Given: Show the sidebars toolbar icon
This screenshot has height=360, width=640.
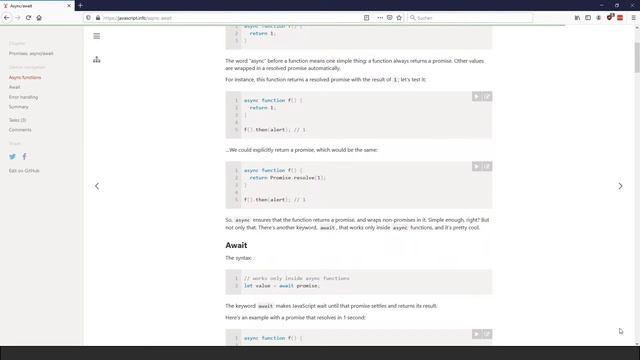Looking at the screenshot, I should (x=588, y=18).
